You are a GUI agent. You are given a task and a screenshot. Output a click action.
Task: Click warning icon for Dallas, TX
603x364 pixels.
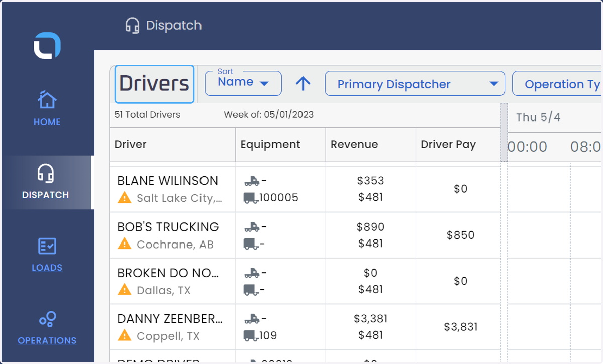(x=124, y=290)
